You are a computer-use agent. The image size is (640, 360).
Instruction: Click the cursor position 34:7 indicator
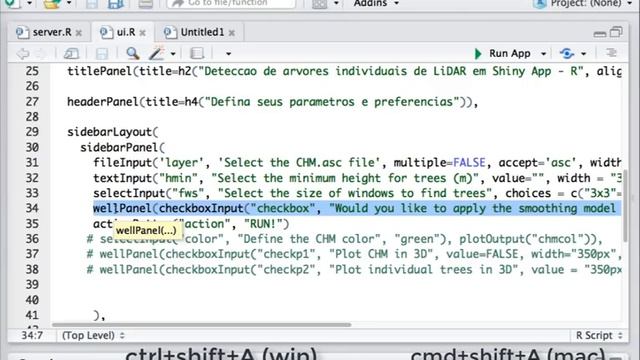pyautogui.click(x=32, y=336)
